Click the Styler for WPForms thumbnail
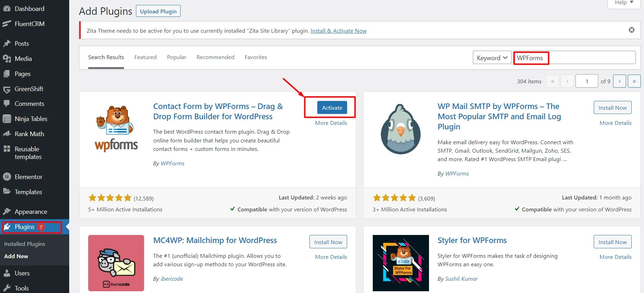The width and height of the screenshot is (644, 293). pyautogui.click(x=401, y=263)
